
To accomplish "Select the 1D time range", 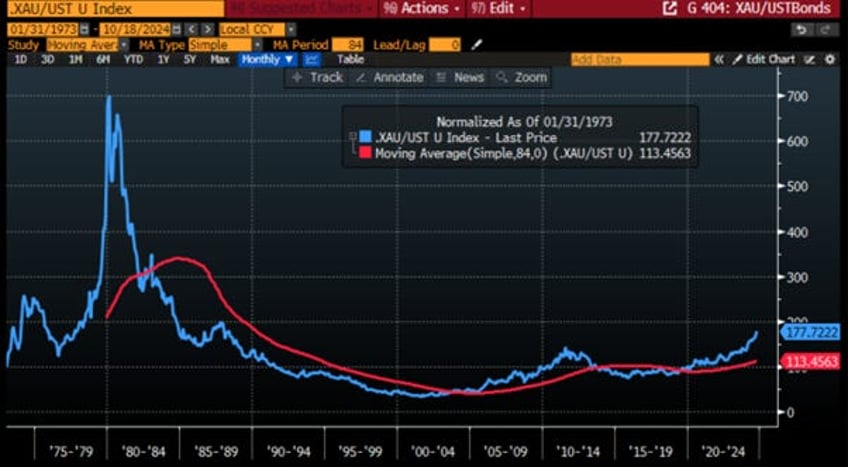I will pyautogui.click(x=20, y=59).
